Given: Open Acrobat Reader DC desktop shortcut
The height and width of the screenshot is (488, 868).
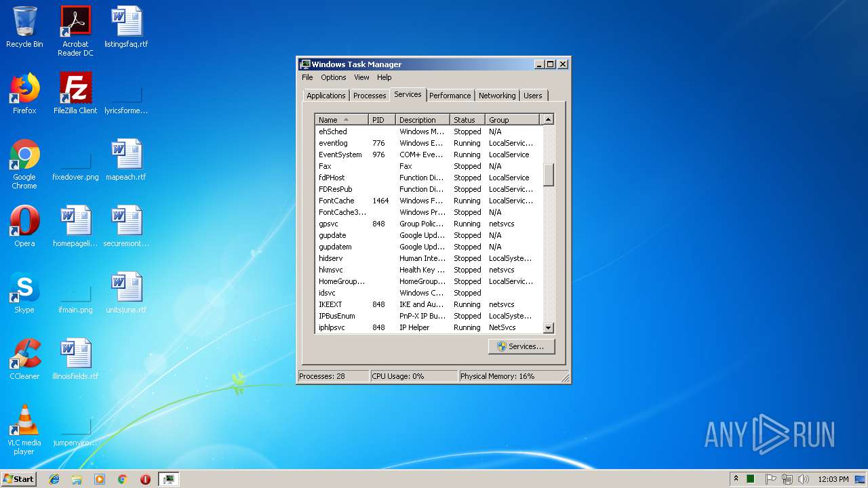Looking at the screenshot, I should tap(75, 31).
